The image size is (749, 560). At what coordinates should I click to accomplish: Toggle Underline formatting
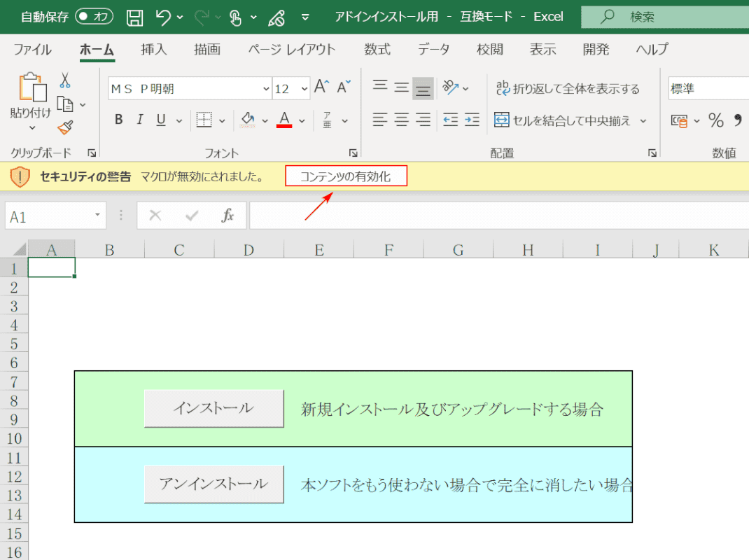(x=161, y=120)
